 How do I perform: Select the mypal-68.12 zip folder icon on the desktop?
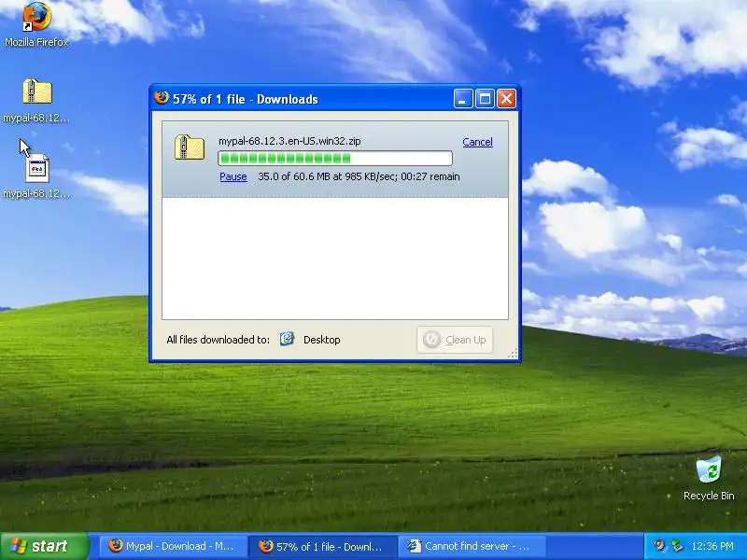pos(37,91)
